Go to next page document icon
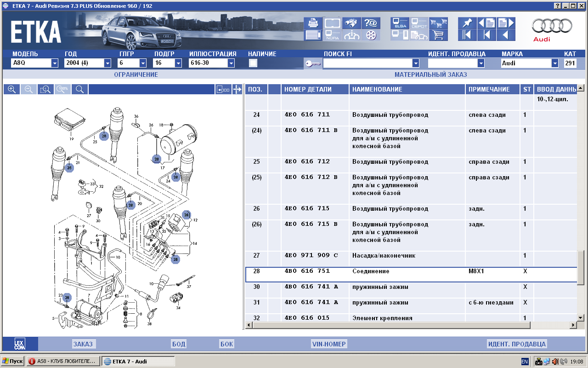The image size is (588, 368). coord(506,23)
